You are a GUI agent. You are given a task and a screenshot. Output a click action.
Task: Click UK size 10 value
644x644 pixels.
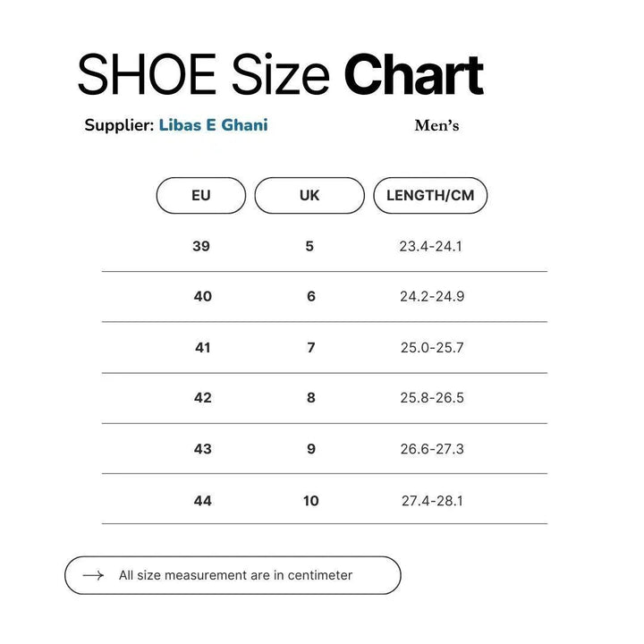(310, 501)
